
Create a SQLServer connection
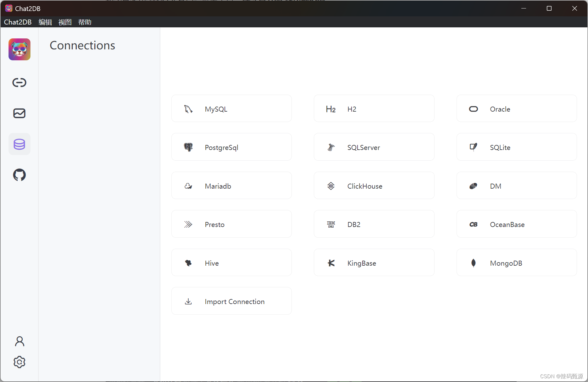tap(374, 147)
